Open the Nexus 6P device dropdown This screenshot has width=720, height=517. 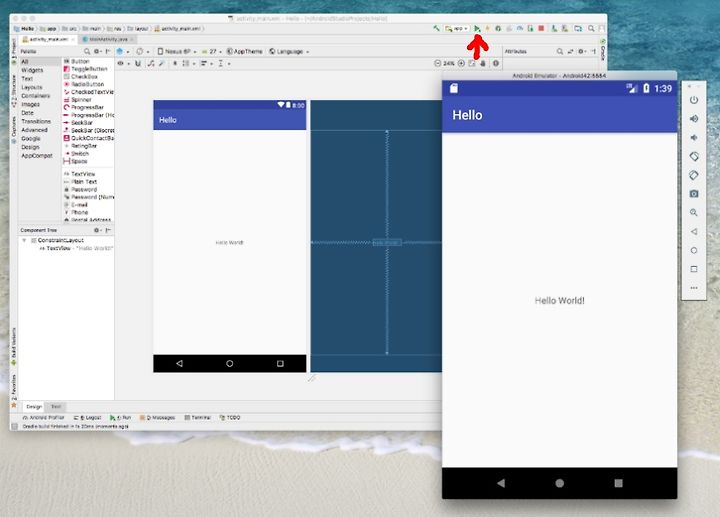click(177, 51)
